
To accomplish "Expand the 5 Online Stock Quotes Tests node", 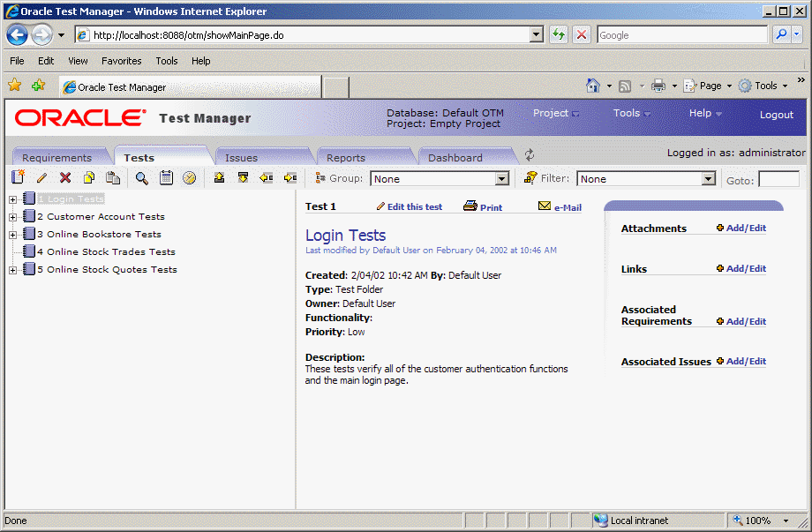I will pyautogui.click(x=13, y=270).
